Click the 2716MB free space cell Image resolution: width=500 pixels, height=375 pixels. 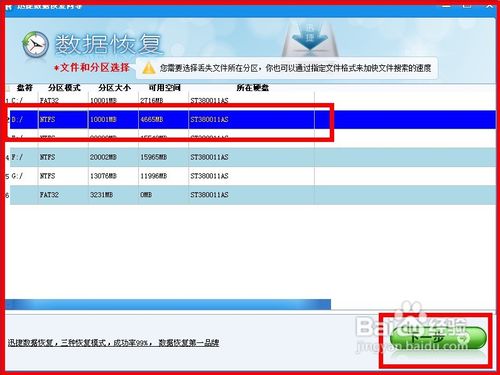(x=152, y=100)
